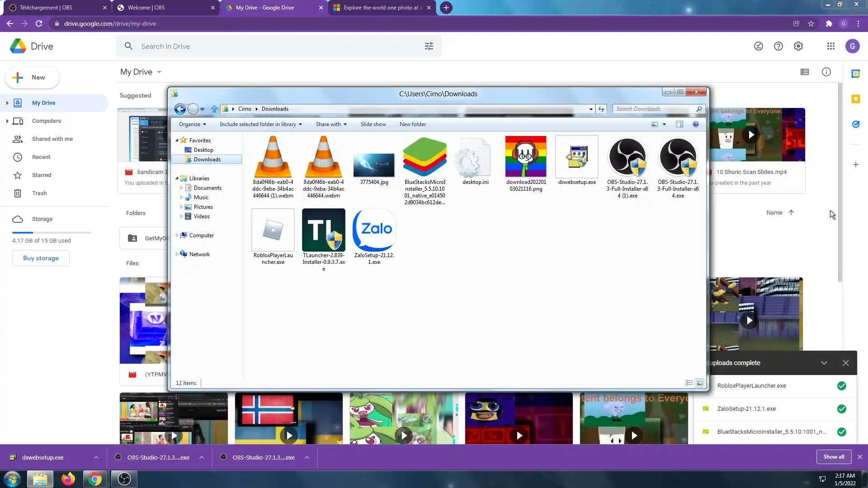
Task: Click ready for offline checkmark icon
Action: 758,46
